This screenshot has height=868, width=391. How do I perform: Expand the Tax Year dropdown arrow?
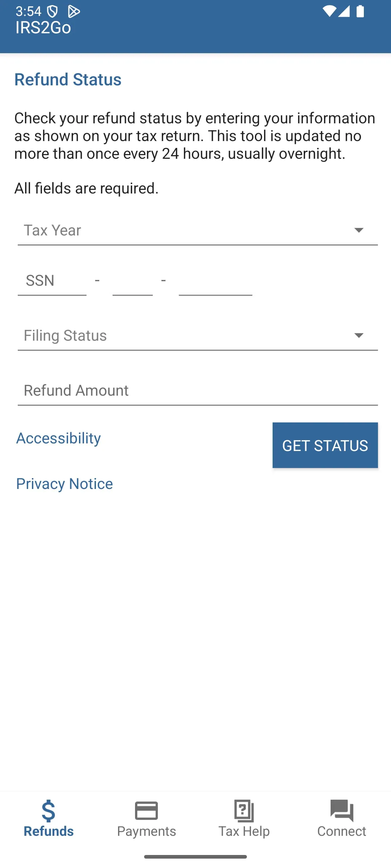(359, 230)
